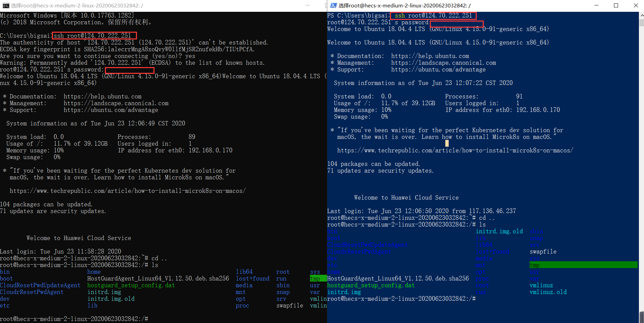
Task: Click lost+found in cmd listing
Action: [x=253, y=278]
